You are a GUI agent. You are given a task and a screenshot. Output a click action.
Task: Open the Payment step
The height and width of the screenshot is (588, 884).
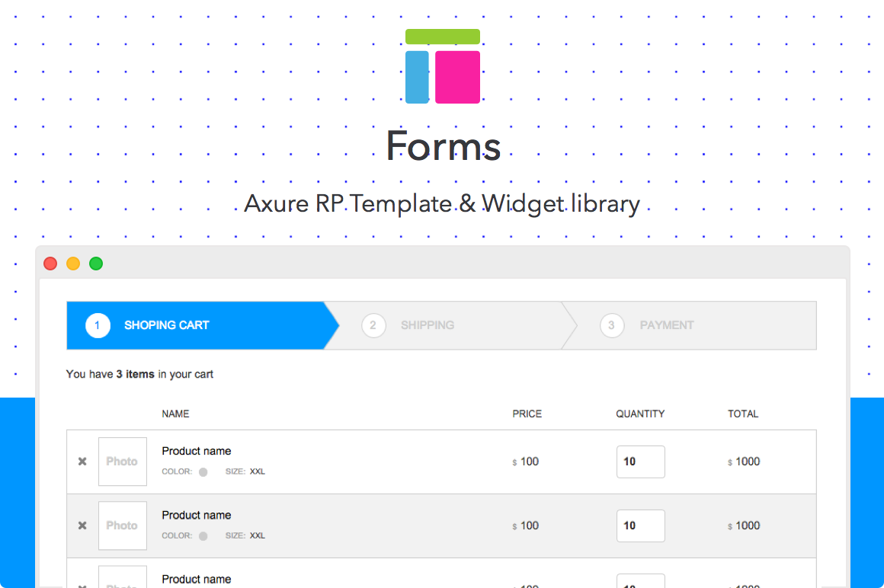click(x=666, y=325)
